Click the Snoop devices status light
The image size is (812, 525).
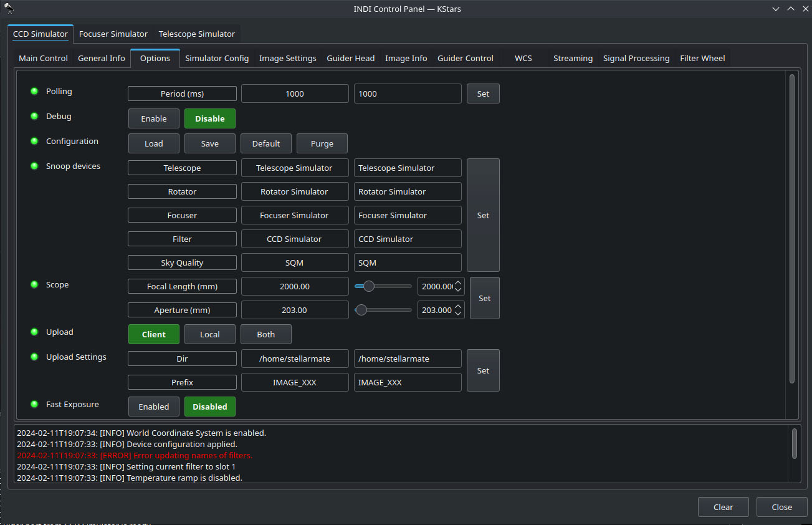coord(34,166)
